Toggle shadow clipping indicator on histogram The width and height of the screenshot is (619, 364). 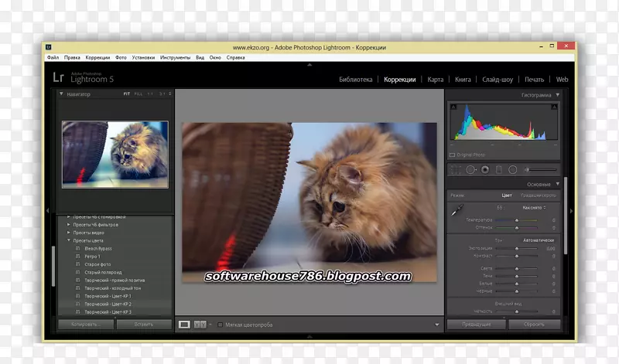[453, 107]
